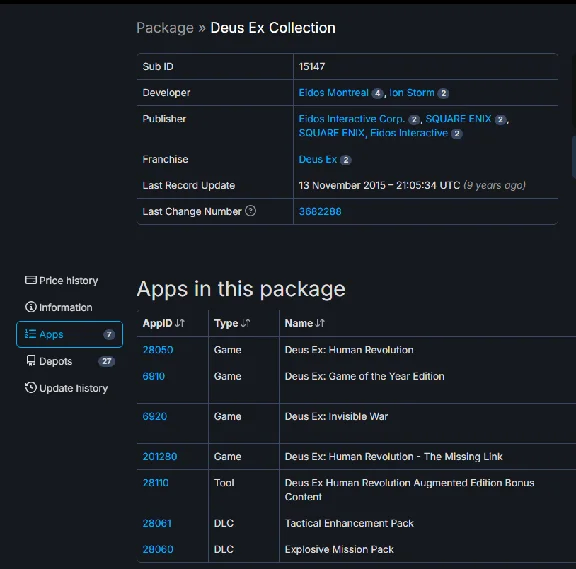576x569 pixels.
Task: Open the Eidos Interactive Corp. publisher link
Action: 352,119
